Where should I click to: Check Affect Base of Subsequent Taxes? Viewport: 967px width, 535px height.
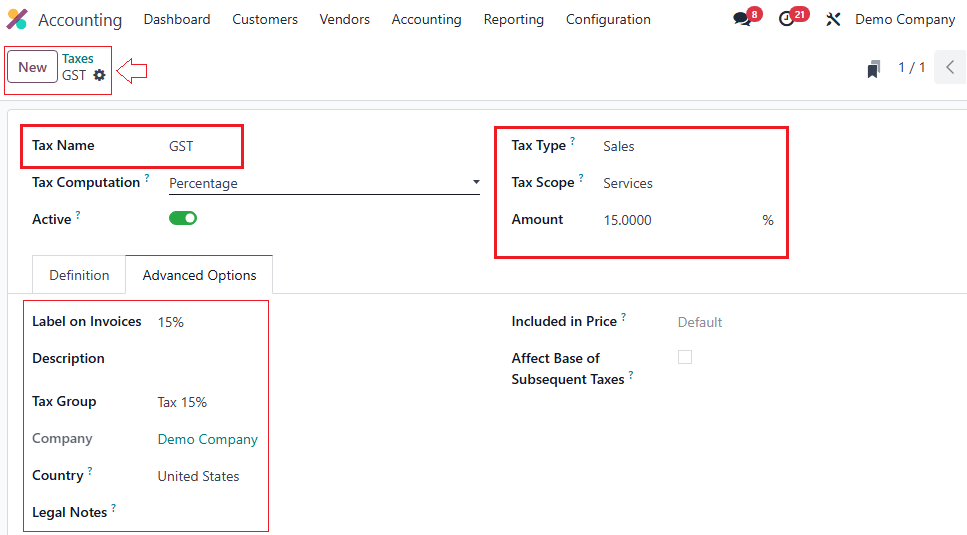point(685,357)
